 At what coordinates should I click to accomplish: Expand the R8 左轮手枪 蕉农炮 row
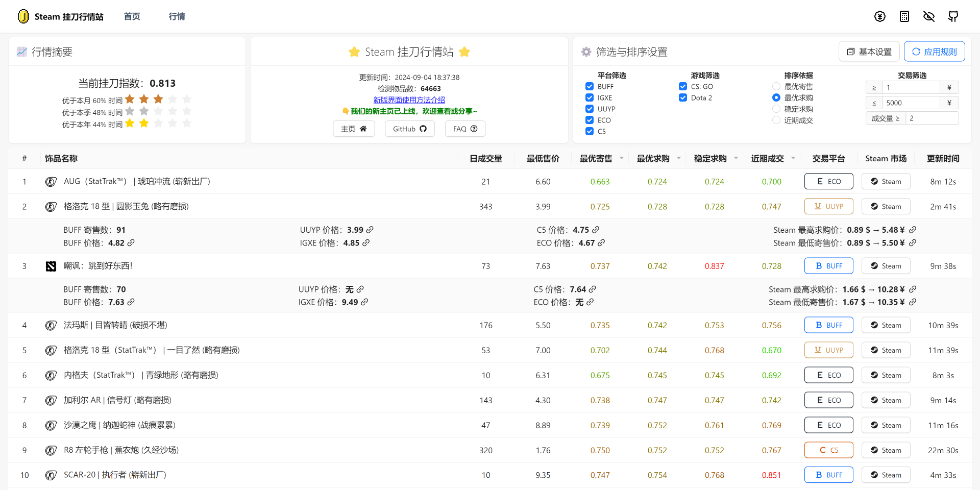click(489, 450)
